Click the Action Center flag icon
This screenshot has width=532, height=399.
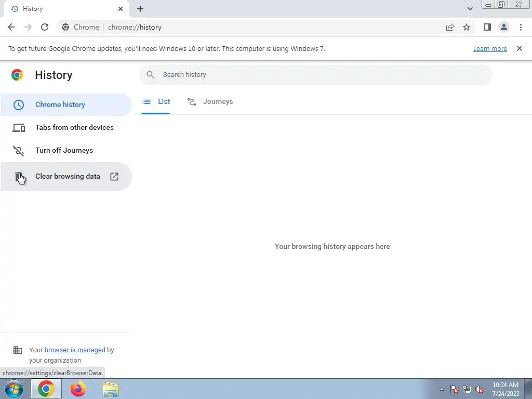click(455, 390)
